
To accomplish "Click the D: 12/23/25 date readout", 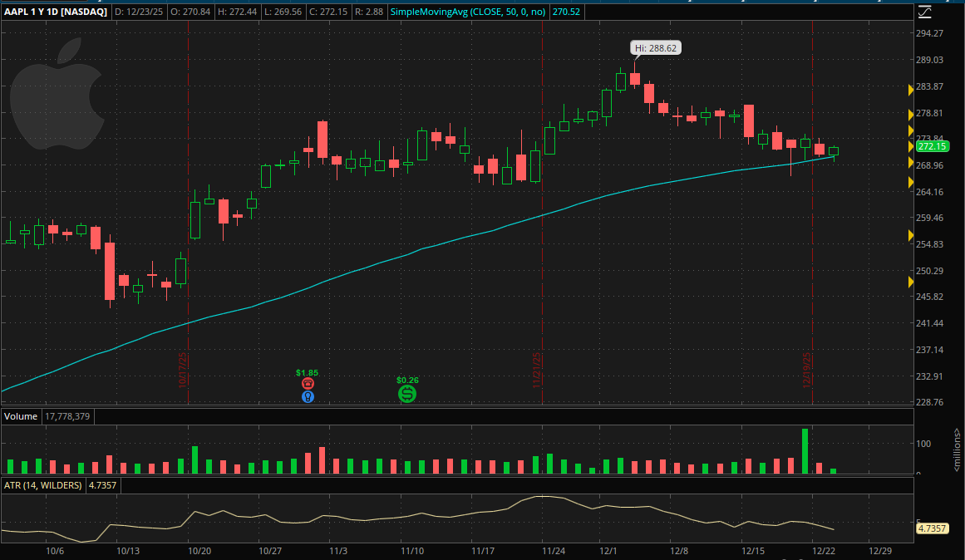I will [139, 12].
